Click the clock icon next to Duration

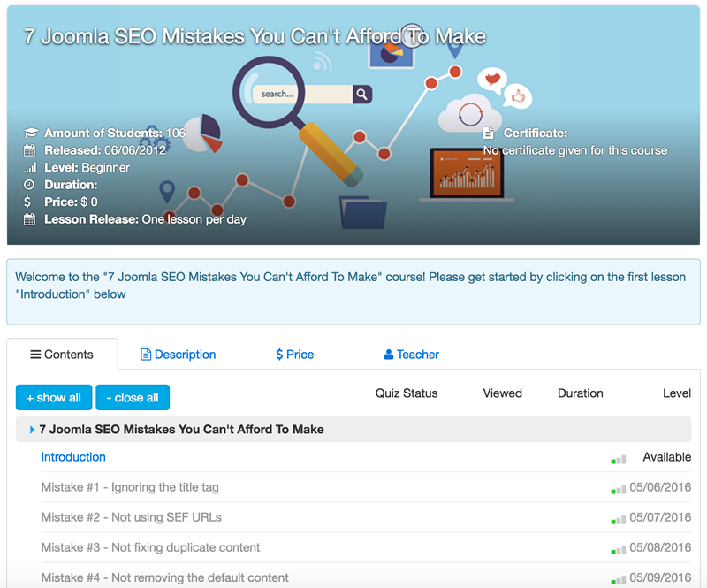coord(29,185)
